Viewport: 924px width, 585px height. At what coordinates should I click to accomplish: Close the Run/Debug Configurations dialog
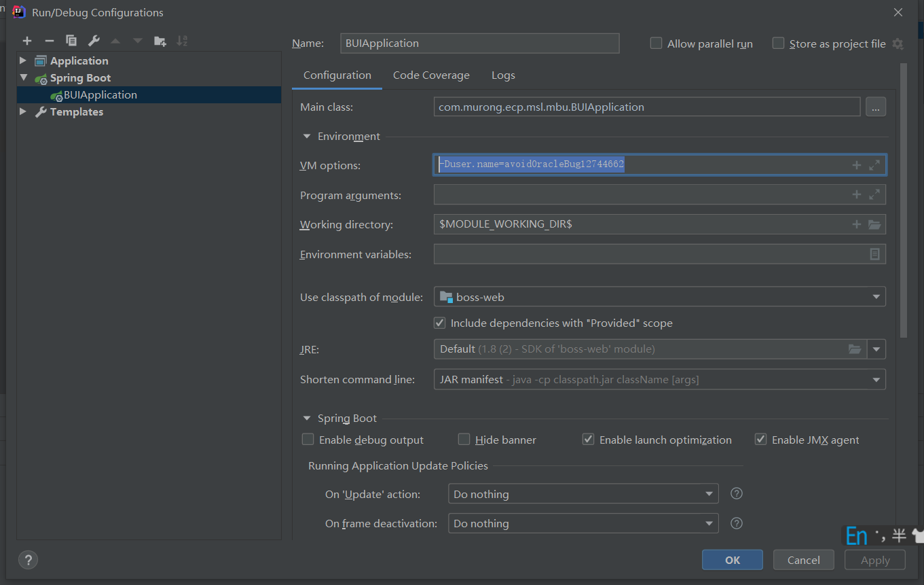click(x=898, y=12)
